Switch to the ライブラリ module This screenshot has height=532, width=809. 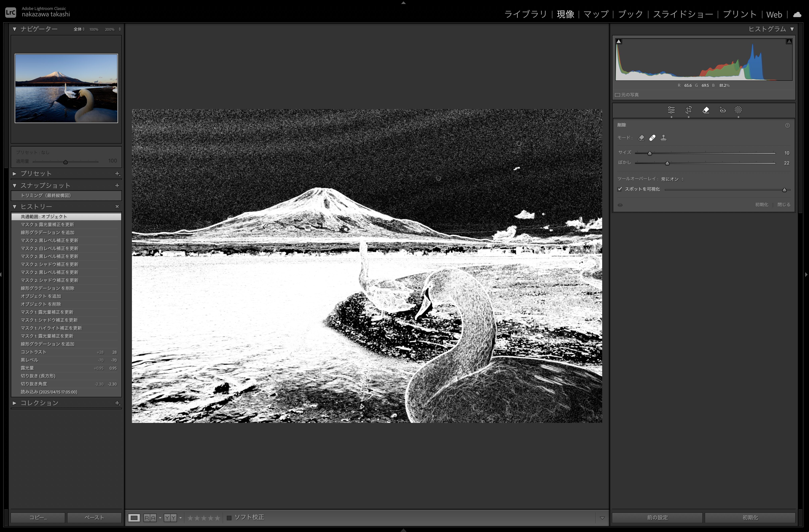click(525, 14)
